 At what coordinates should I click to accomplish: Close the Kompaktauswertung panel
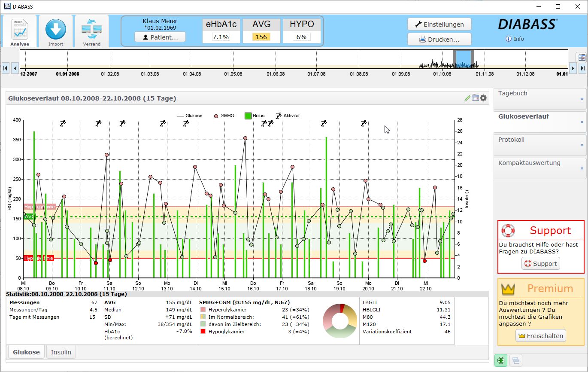(x=582, y=168)
